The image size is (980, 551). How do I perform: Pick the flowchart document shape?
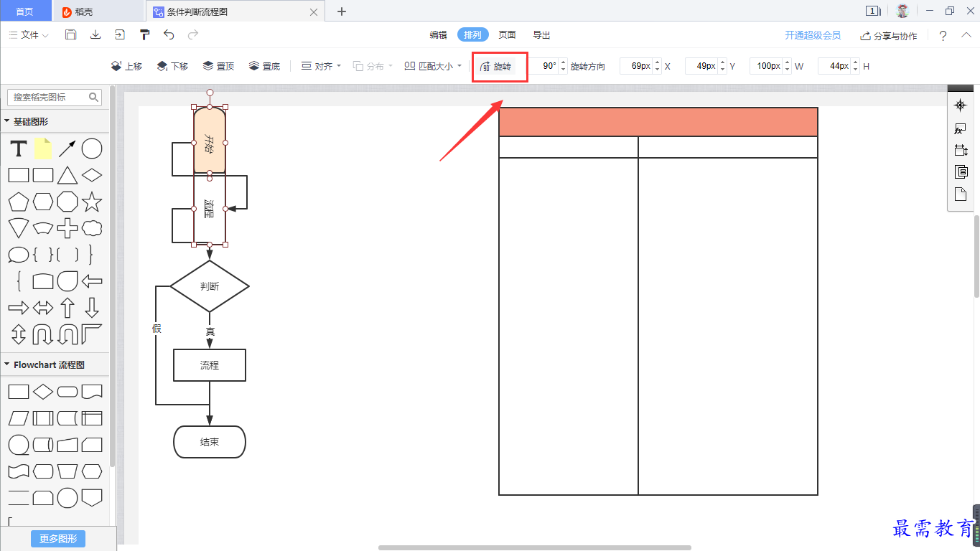(x=92, y=392)
